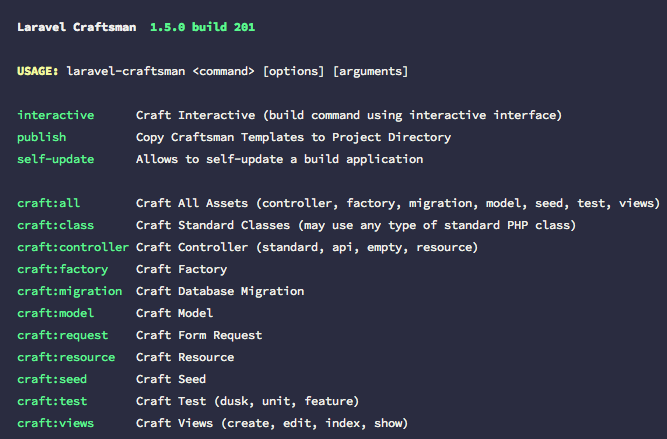Click 'Craft Views (create, edit, index, show)'
The width and height of the screenshot is (667, 439).
pyautogui.click(x=272, y=423)
